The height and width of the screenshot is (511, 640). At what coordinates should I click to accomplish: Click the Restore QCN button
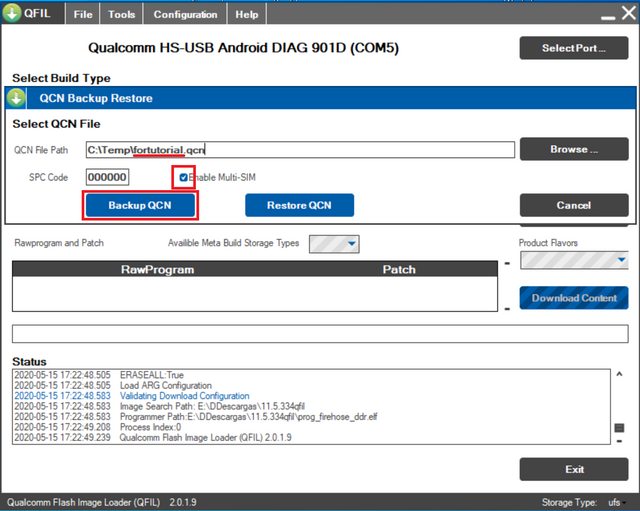pos(299,205)
